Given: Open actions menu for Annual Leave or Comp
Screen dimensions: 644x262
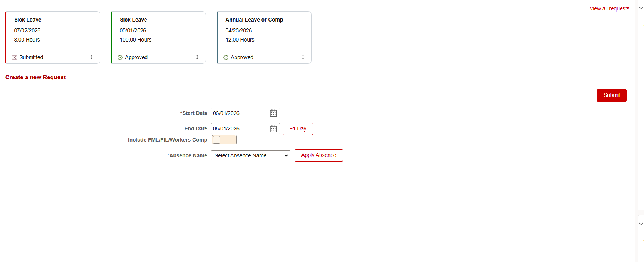Looking at the screenshot, I should coord(303,57).
